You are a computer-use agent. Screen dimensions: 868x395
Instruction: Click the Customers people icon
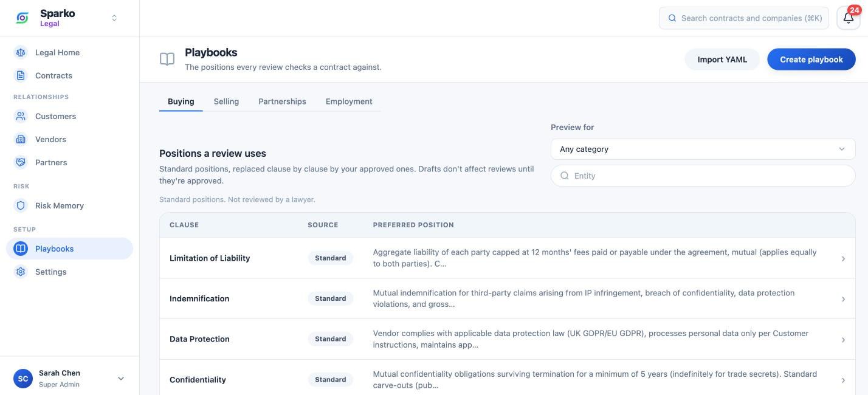(x=21, y=116)
